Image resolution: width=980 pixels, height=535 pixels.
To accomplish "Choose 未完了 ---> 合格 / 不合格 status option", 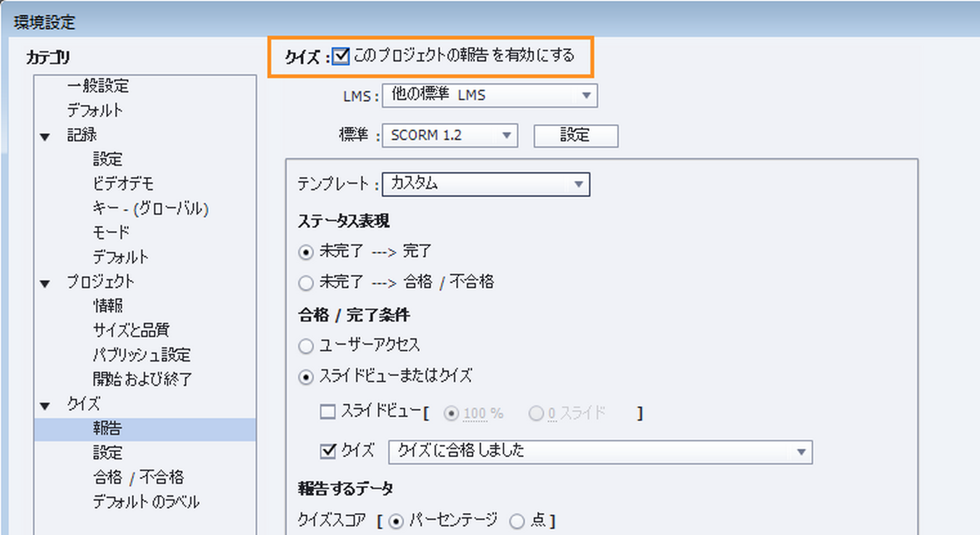I will tap(306, 283).
